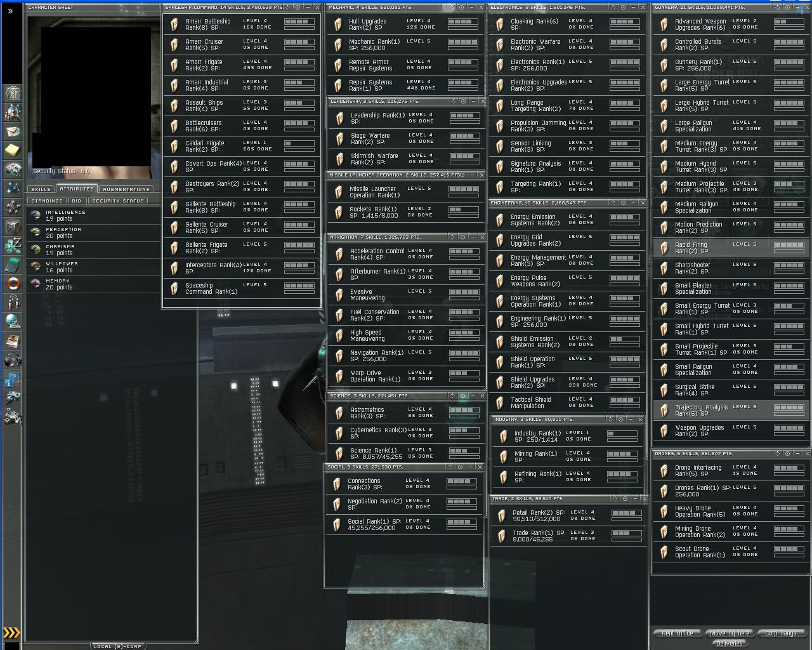Click the Cloaking skill book icon
Viewport: 812px width, 650px height.
tap(500, 25)
